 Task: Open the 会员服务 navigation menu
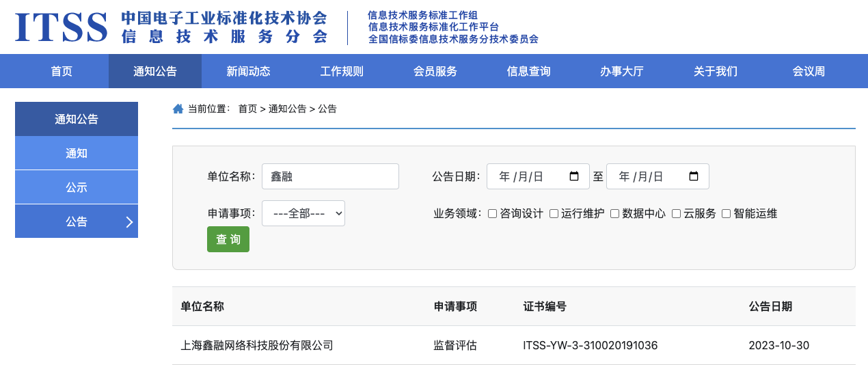click(435, 71)
